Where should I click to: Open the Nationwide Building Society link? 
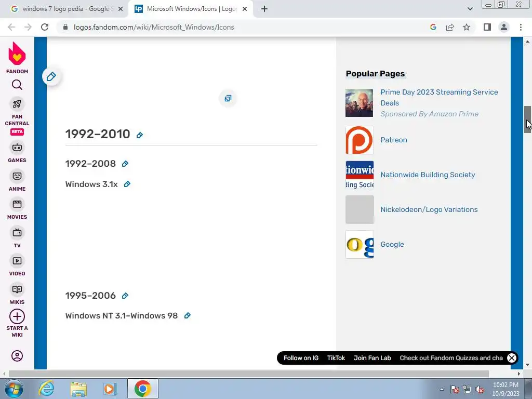tap(428, 175)
